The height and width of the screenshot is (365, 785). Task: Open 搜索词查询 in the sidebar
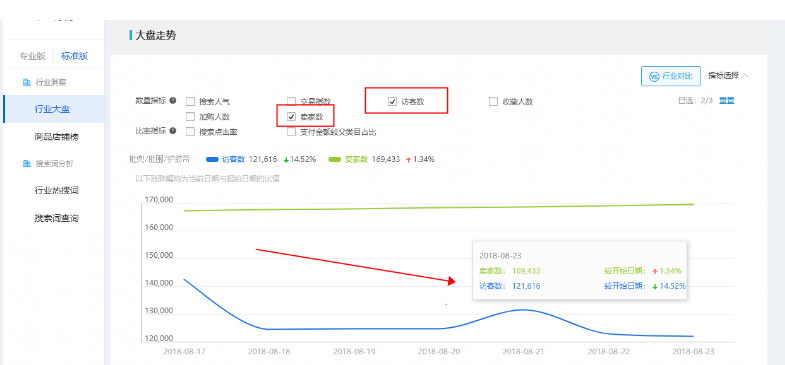coord(57,218)
